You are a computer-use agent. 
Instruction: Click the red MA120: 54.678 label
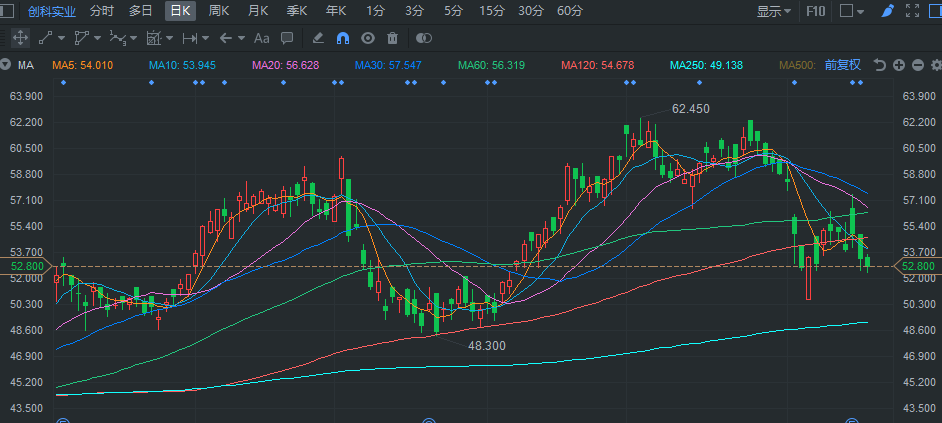tap(597, 65)
